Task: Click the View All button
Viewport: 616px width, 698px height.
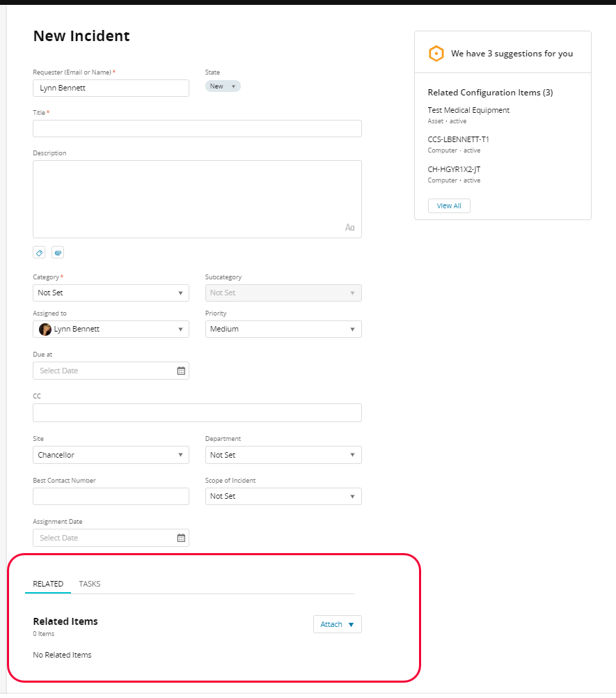Action: (449, 205)
